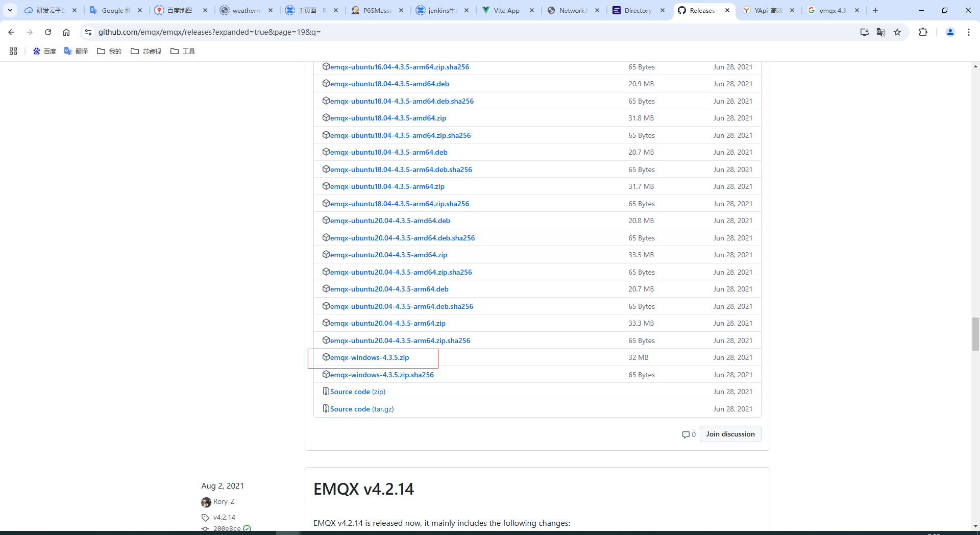Click file-zip icon beside Source code (zip)
The width and height of the screenshot is (980, 535).
[x=326, y=391]
